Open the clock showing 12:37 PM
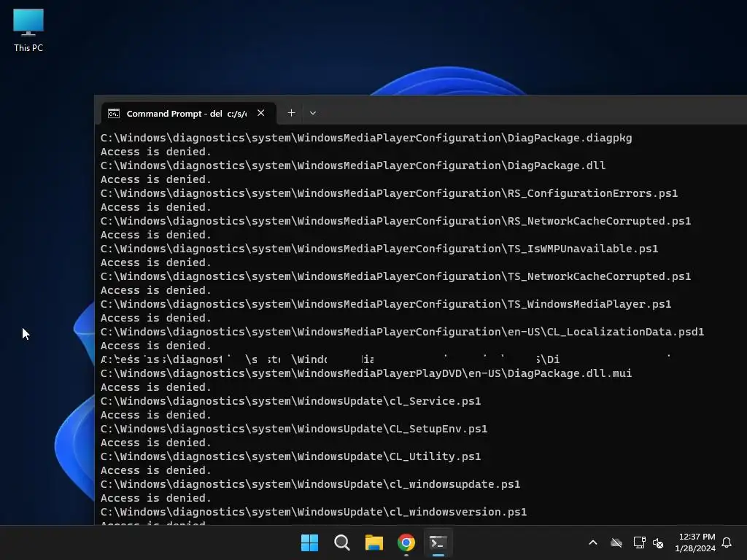The width and height of the screenshot is (747, 560). pos(695,542)
